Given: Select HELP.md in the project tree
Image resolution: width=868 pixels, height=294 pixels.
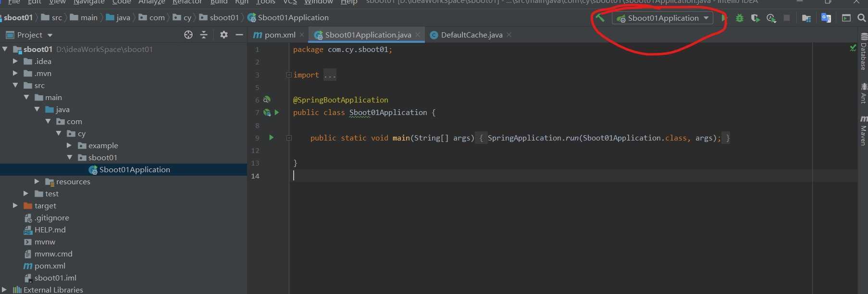Looking at the screenshot, I should click(x=50, y=230).
